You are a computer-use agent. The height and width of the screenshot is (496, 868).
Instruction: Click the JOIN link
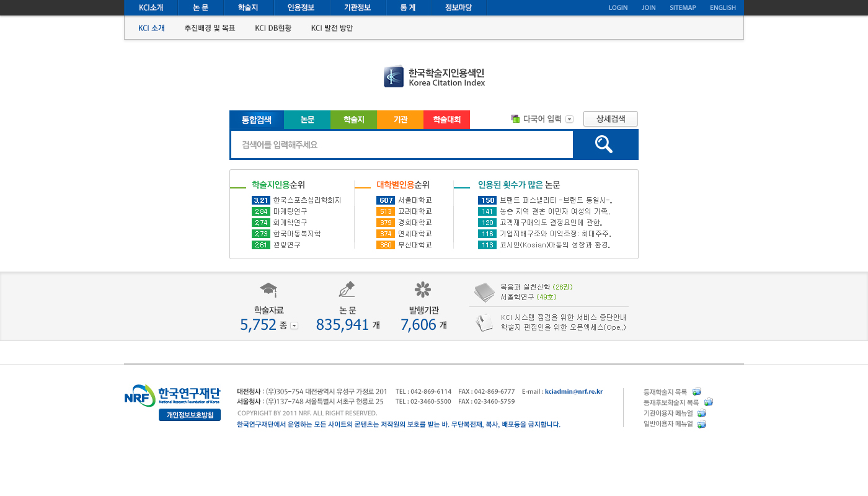649,7
